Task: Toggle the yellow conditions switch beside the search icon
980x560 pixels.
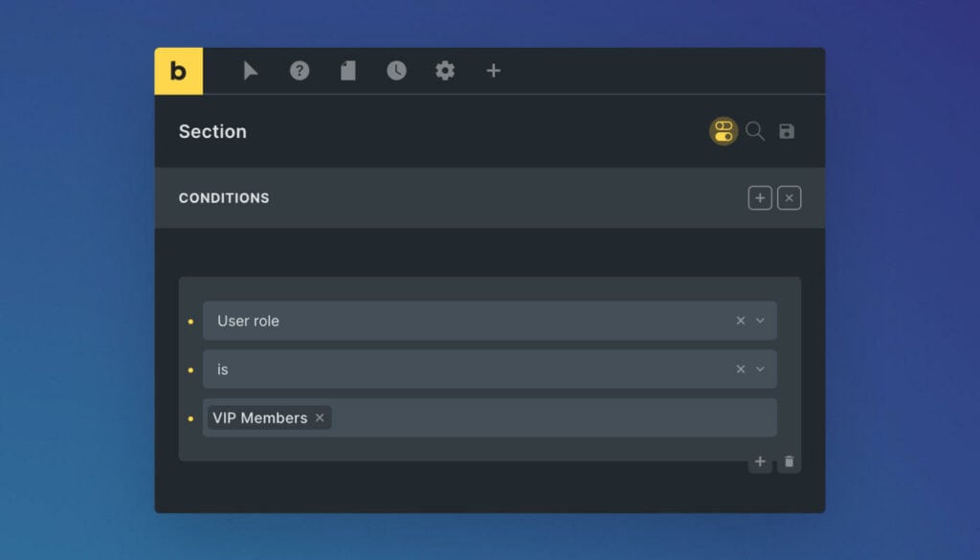Action: coord(723,131)
